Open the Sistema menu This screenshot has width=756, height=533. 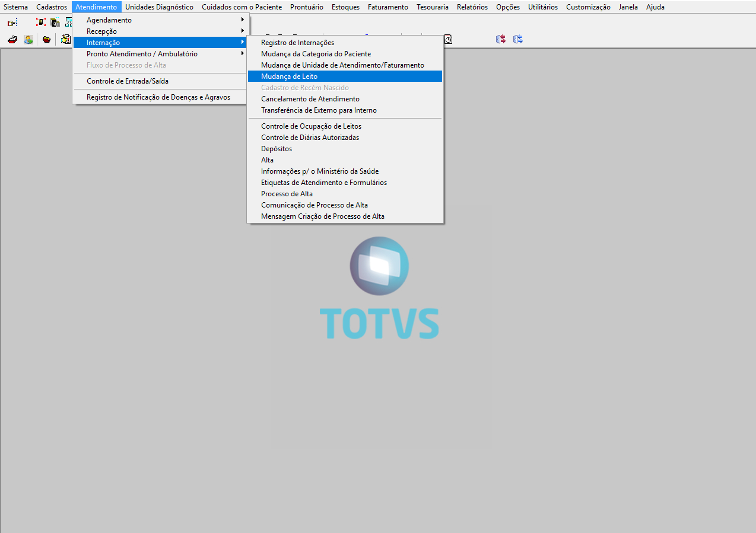tap(15, 7)
